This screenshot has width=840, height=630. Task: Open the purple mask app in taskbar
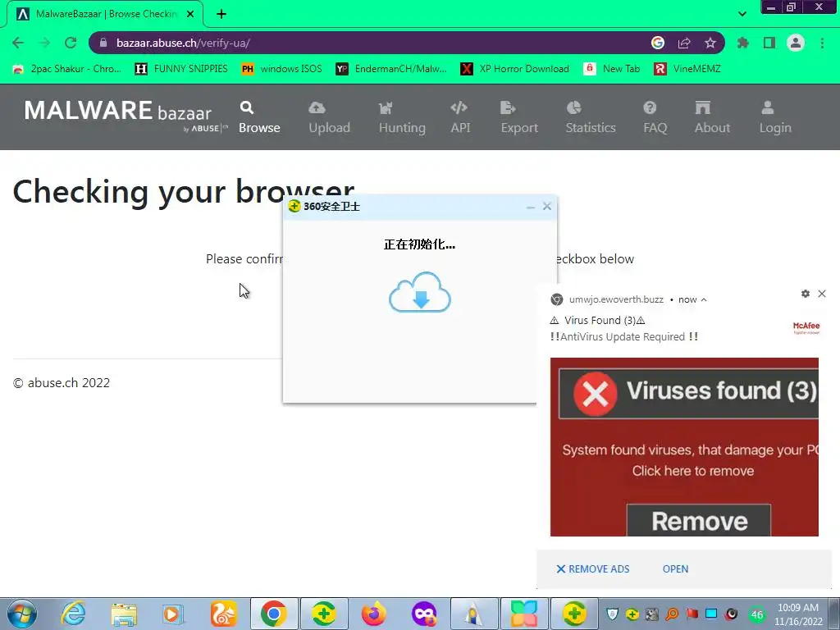tap(424, 614)
